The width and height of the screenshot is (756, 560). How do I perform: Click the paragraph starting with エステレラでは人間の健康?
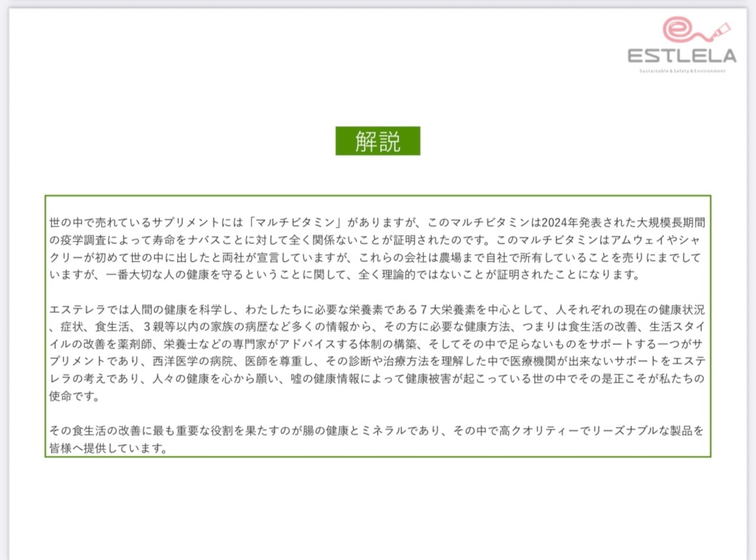[377, 353]
